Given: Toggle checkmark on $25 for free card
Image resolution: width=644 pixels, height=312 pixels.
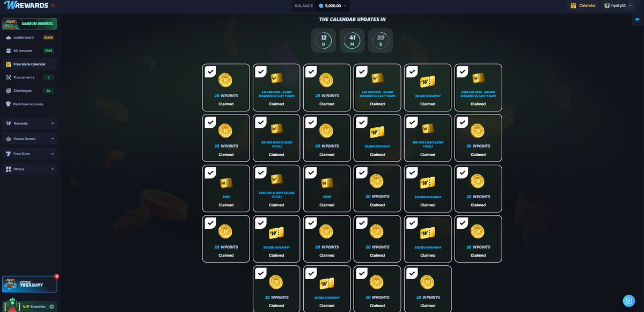Looking at the screenshot, I should coord(362,72).
